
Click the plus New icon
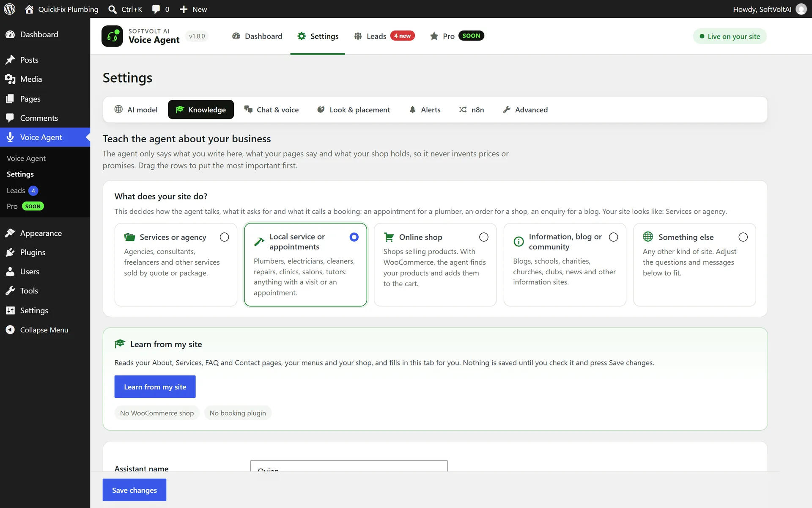184,9
